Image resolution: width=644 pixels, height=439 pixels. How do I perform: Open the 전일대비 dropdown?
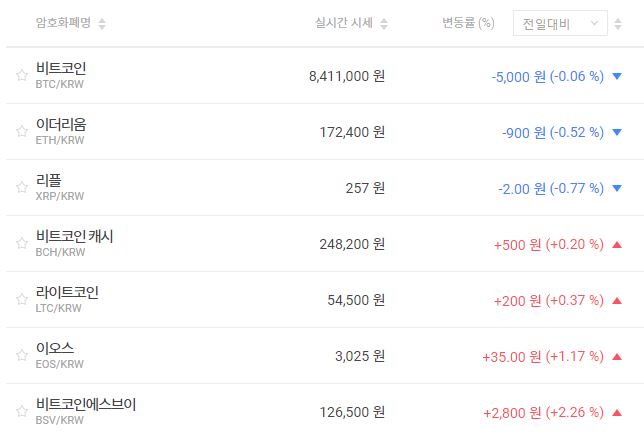pyautogui.click(x=559, y=23)
